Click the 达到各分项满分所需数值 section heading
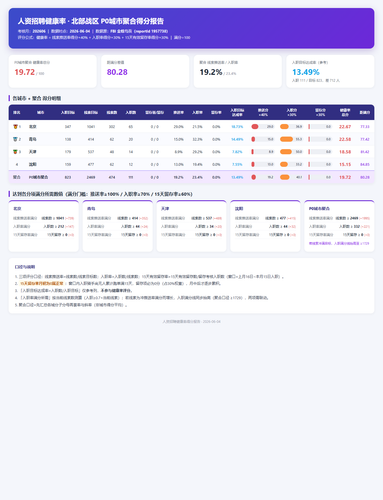This screenshot has width=383, height=500. [102, 194]
